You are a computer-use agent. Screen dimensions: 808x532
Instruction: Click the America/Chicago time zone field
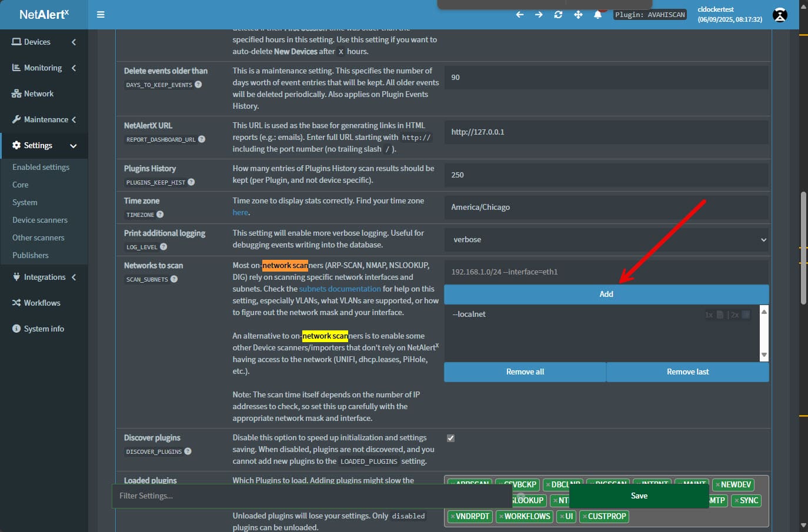606,208
